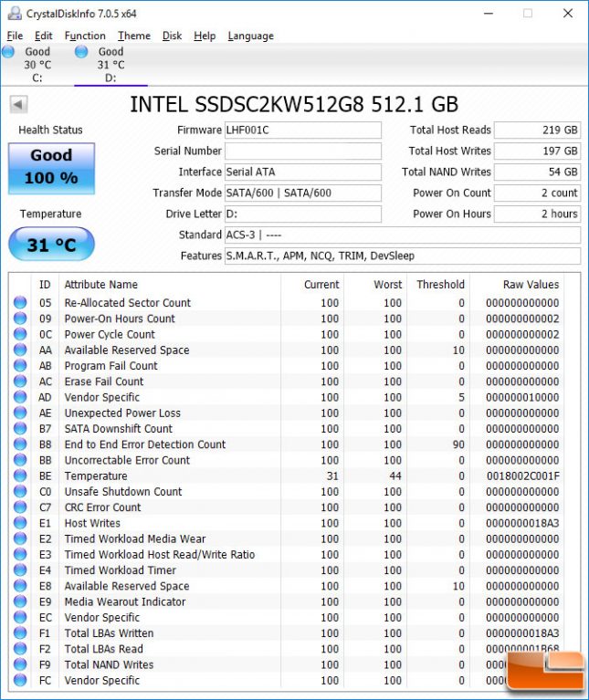The height and width of the screenshot is (700, 589).
Task: Click status icon for Unsafe Shutdown Count
Action: pyautogui.click(x=20, y=492)
